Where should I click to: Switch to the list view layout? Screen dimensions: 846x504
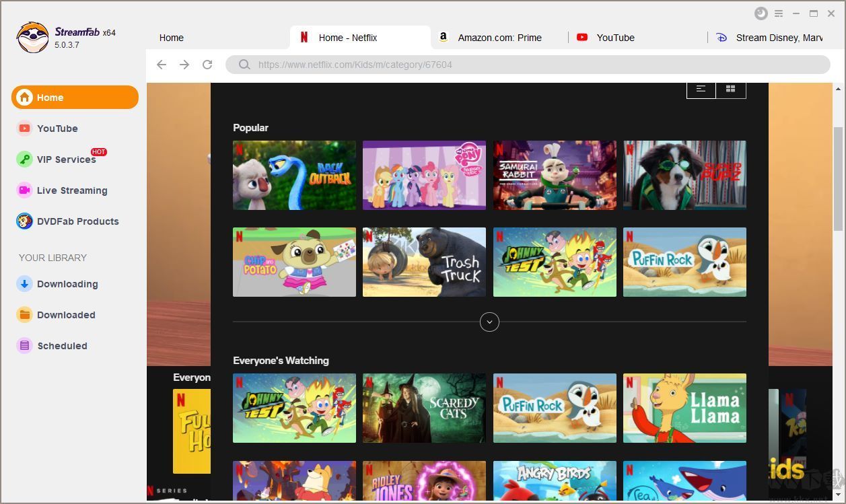point(701,89)
